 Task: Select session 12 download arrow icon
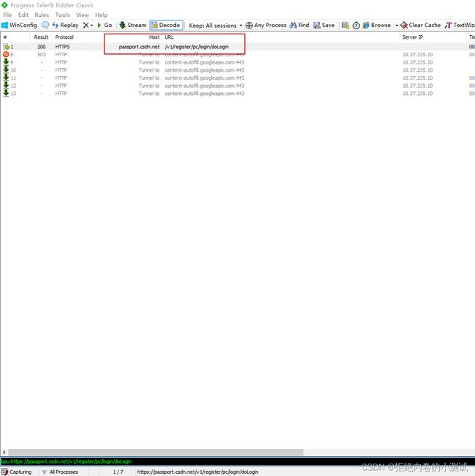coord(6,86)
